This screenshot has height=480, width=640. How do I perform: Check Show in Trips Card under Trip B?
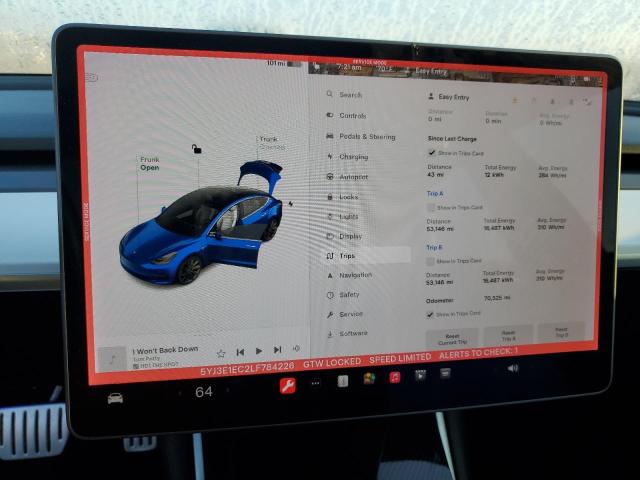[430, 261]
